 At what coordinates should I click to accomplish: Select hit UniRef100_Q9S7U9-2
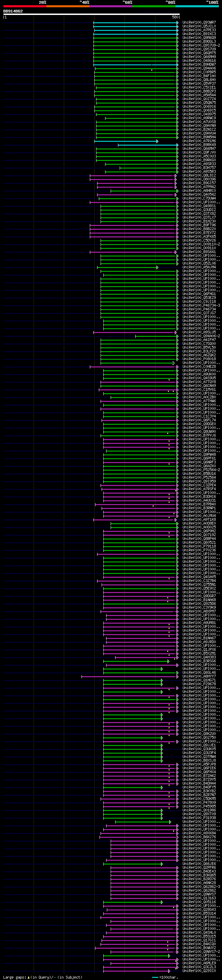[201, 45]
